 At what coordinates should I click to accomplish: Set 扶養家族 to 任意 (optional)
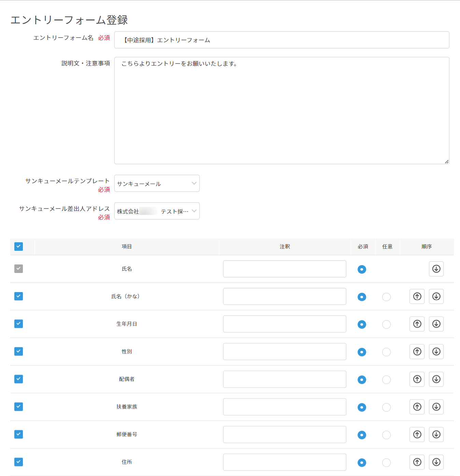[x=386, y=407]
